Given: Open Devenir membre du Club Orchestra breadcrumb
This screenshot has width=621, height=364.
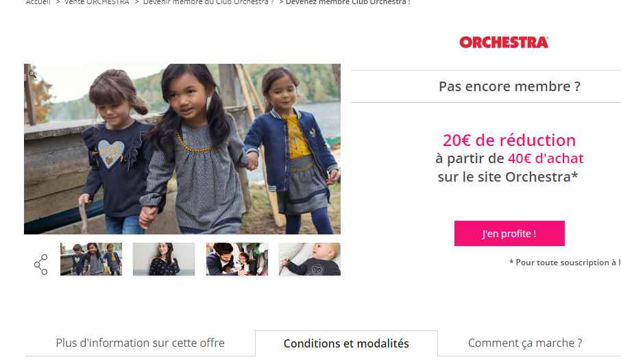Looking at the screenshot, I should [x=208, y=2].
